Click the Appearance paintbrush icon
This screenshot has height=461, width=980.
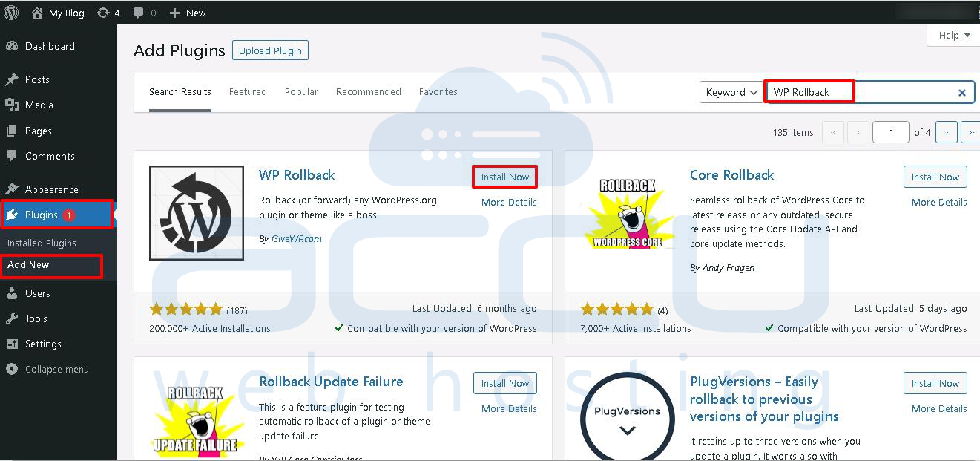[x=13, y=189]
